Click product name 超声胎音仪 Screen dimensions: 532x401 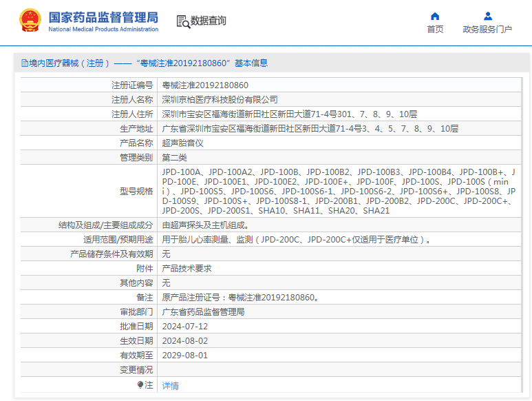click(x=182, y=143)
